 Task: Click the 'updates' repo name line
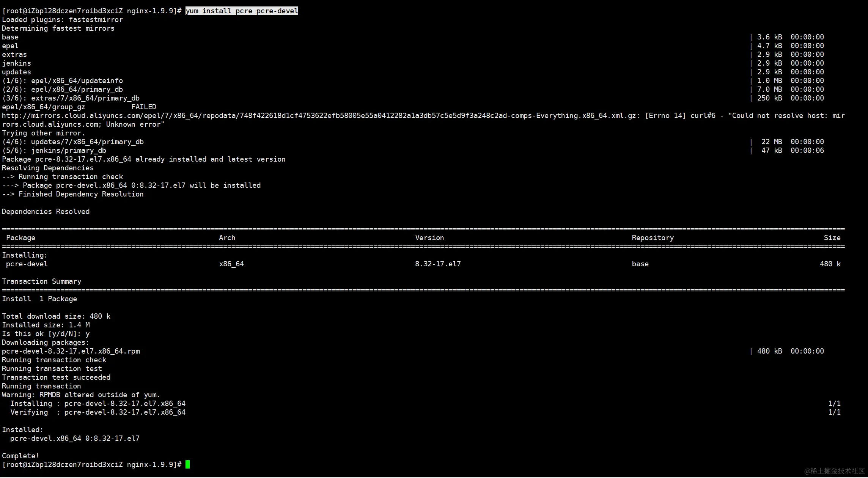point(16,72)
